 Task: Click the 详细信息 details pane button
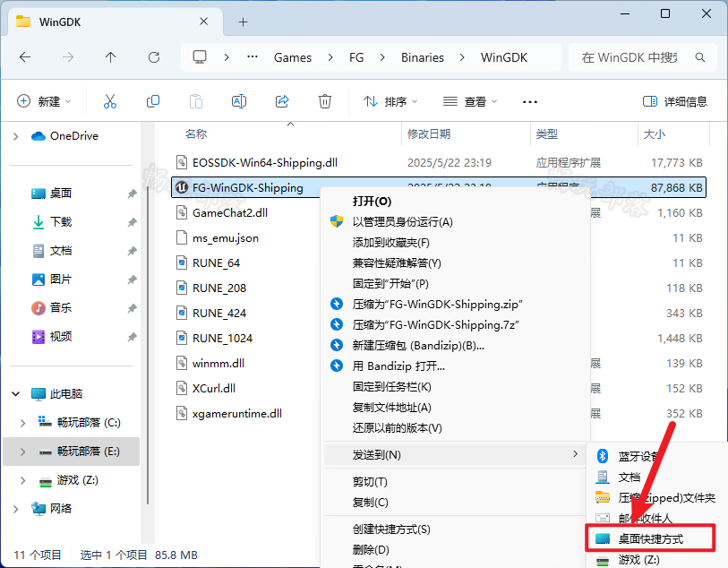675,101
